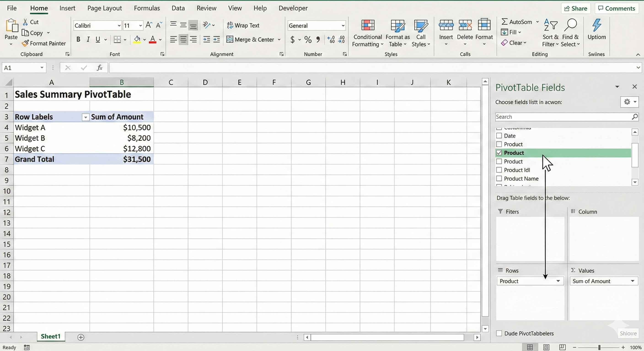Apply Conditional Formatting
This screenshot has height=351, width=644.
pyautogui.click(x=367, y=32)
